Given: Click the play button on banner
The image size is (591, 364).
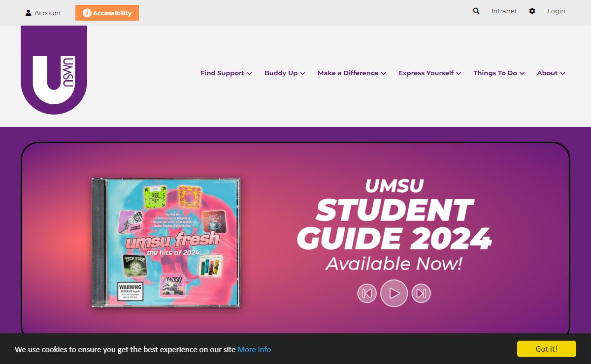Looking at the screenshot, I should [x=394, y=293].
